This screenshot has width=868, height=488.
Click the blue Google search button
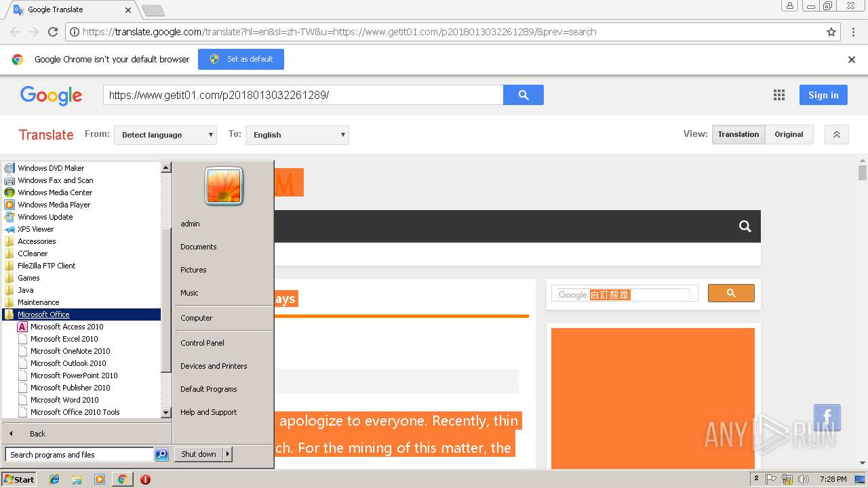click(x=523, y=95)
